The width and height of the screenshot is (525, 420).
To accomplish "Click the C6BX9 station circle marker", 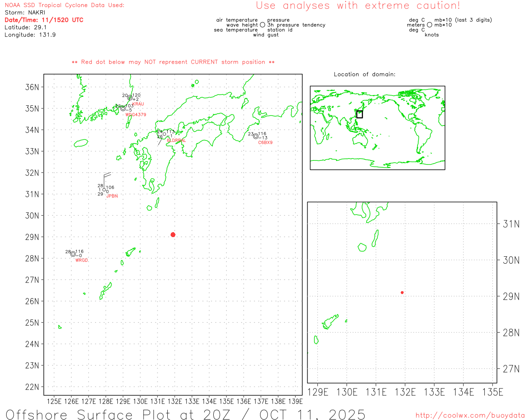I will point(256,136).
